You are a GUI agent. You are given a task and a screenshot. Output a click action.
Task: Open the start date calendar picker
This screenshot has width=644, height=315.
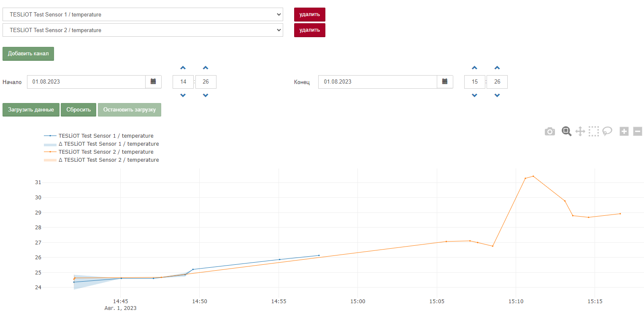(153, 82)
